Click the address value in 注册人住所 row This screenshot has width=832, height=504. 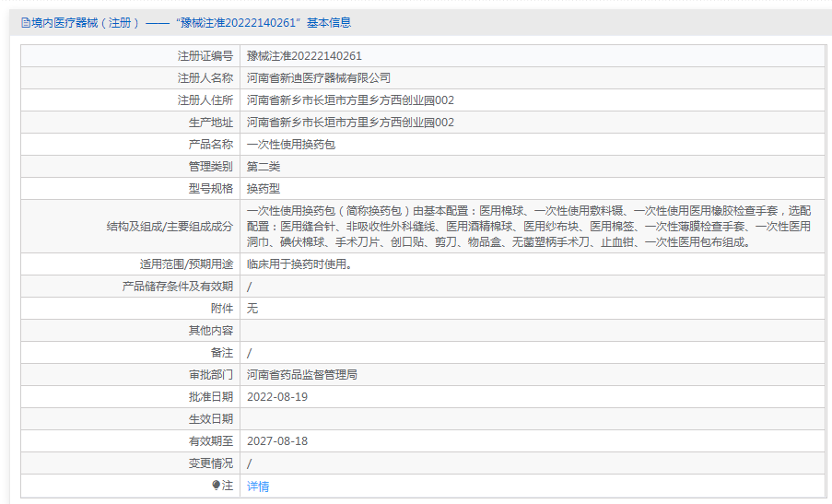tap(350, 100)
